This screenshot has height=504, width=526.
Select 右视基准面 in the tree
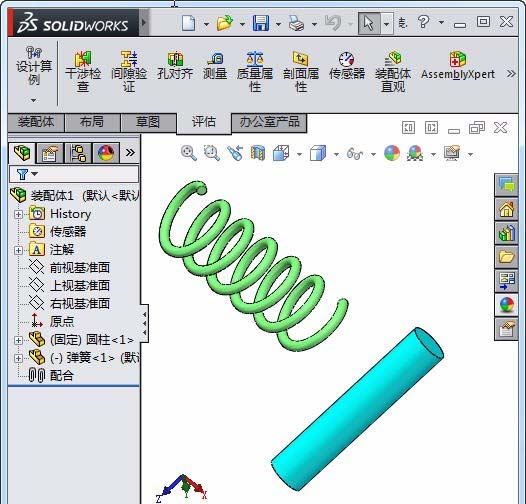pos(80,304)
